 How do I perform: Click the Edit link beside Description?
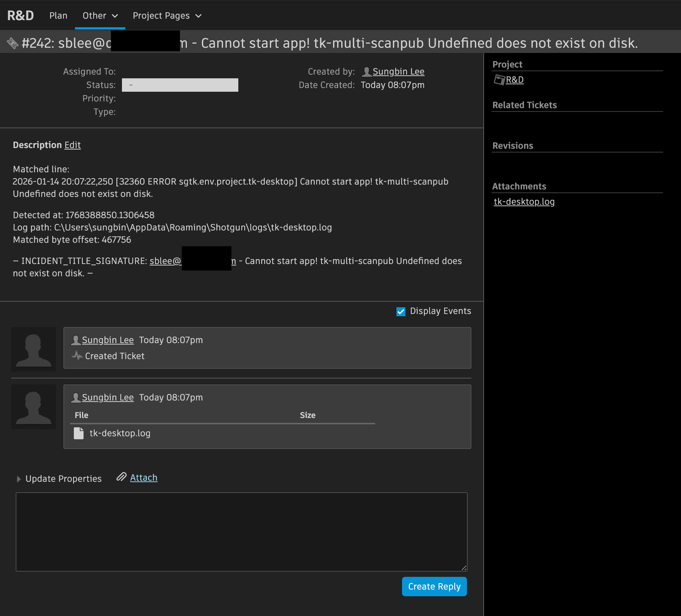pos(72,145)
